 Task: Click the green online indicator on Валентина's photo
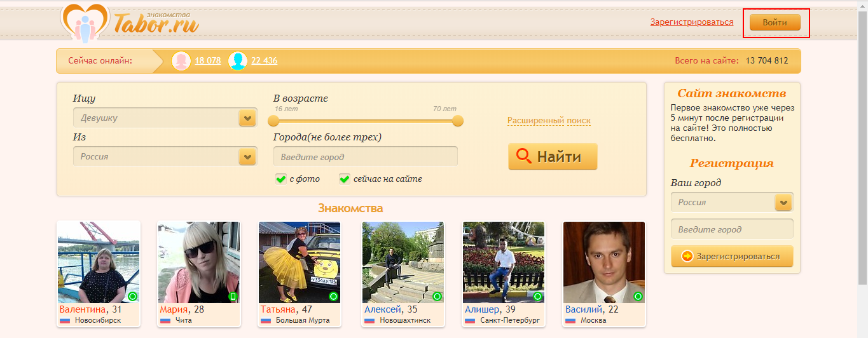pos(132,297)
